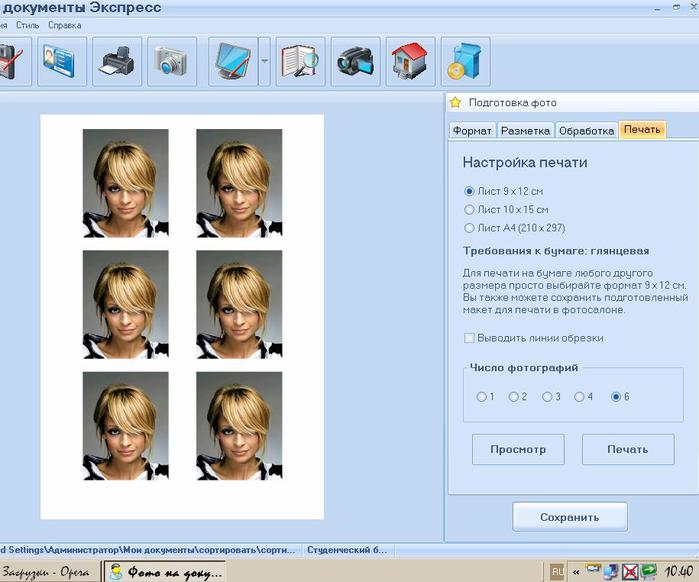Click the Печать button
Viewport: 699px width, 582px height.
pyautogui.click(x=628, y=449)
